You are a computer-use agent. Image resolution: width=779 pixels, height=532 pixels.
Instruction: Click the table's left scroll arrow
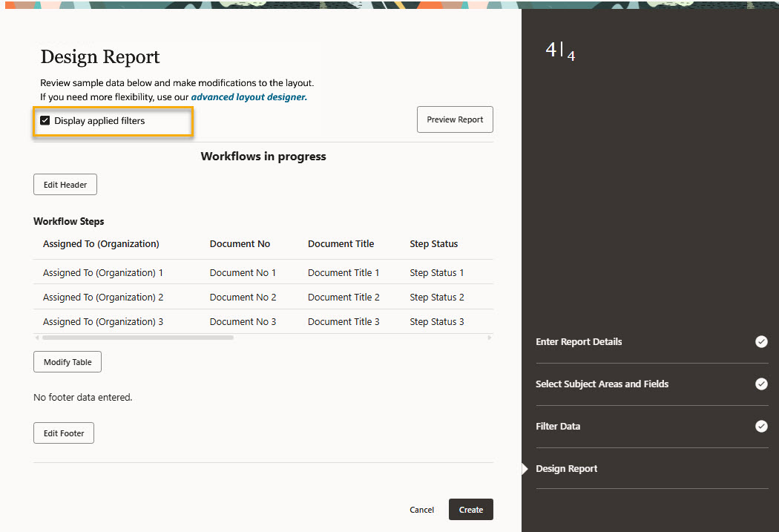click(x=37, y=338)
